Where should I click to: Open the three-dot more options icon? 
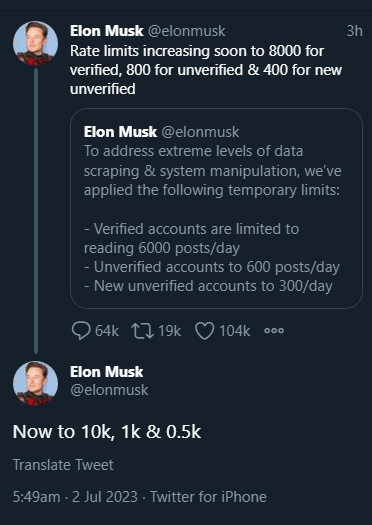click(x=274, y=331)
